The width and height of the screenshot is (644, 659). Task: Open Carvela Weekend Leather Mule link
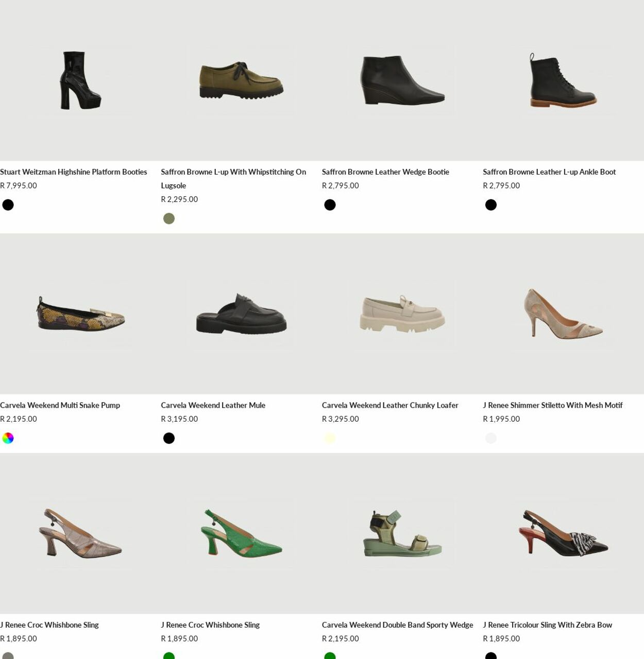coord(213,405)
